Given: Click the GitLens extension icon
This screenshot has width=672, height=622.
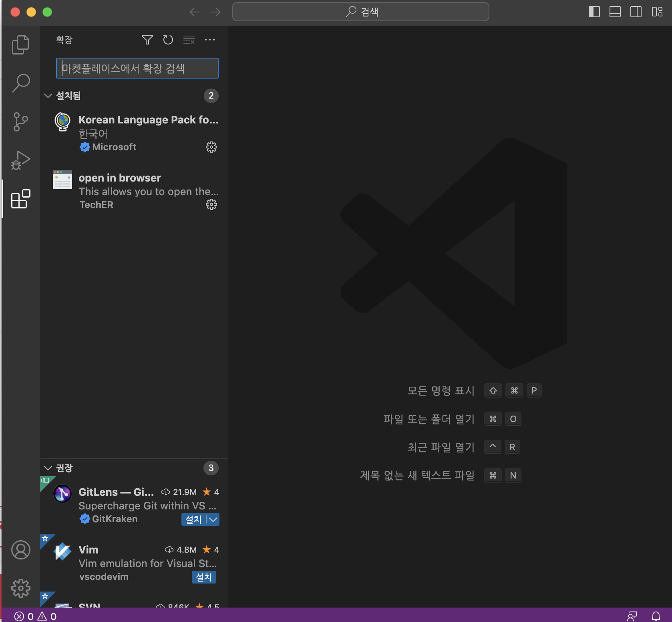Looking at the screenshot, I should tap(62, 494).
